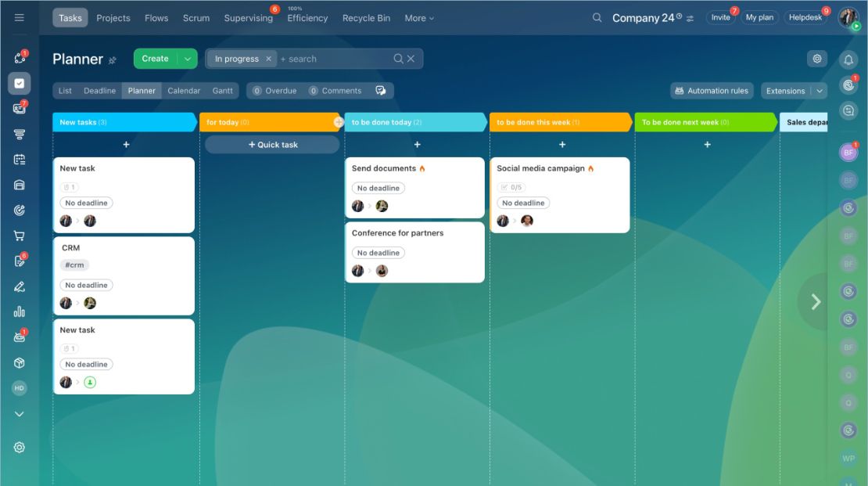Open the sidebar settings gear at the bottom
This screenshot has width=868, height=486.
coord(20,447)
